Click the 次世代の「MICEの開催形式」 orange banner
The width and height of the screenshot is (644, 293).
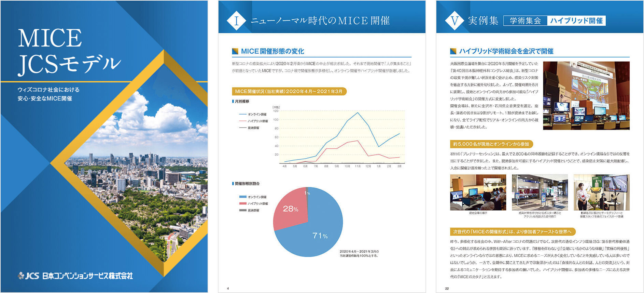(x=512, y=232)
